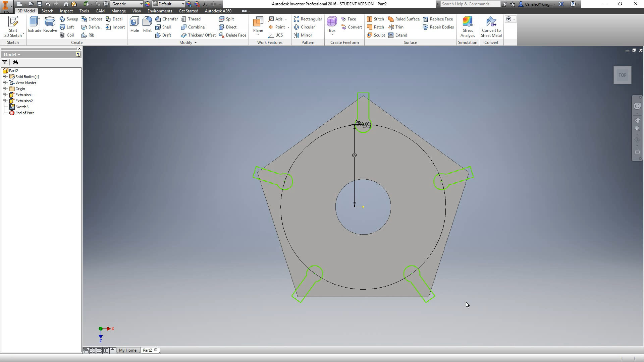
Task: Open the Default appearance dropdown
Action: [168, 4]
